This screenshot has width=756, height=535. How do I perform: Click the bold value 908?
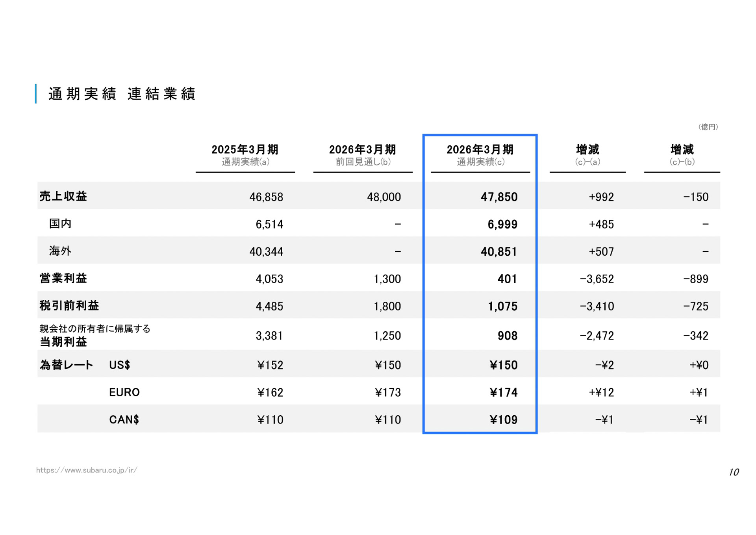(x=507, y=336)
